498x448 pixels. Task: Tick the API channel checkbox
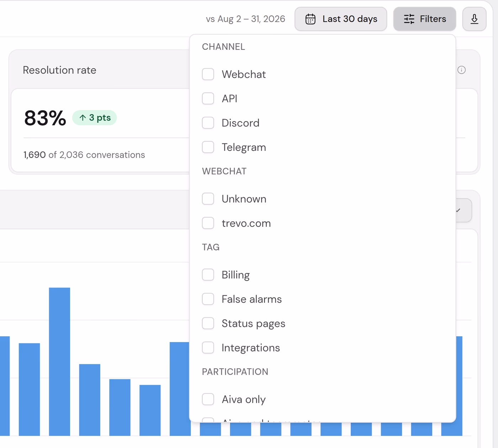click(x=208, y=99)
